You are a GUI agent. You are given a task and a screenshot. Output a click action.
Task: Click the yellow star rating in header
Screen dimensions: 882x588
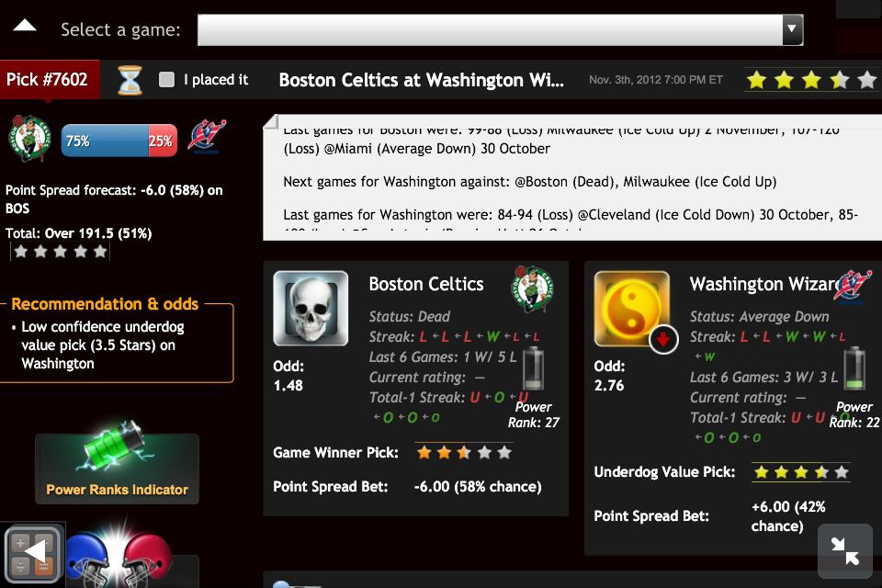tap(811, 80)
